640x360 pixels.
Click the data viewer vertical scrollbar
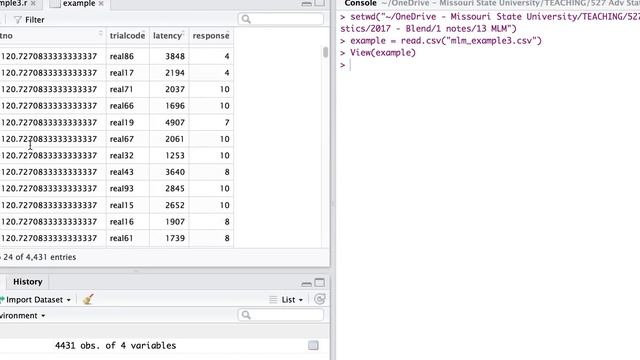[x=325, y=52]
